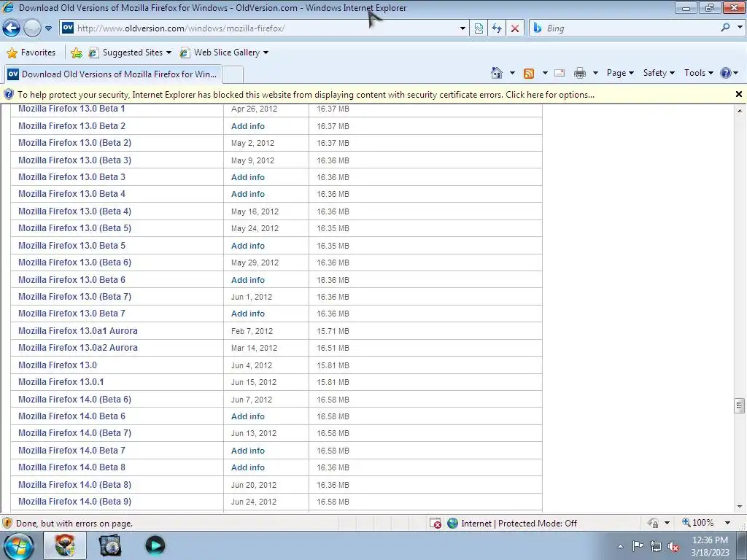This screenshot has width=747, height=560.
Task: Open the Suggested Sites link
Action: (130, 52)
